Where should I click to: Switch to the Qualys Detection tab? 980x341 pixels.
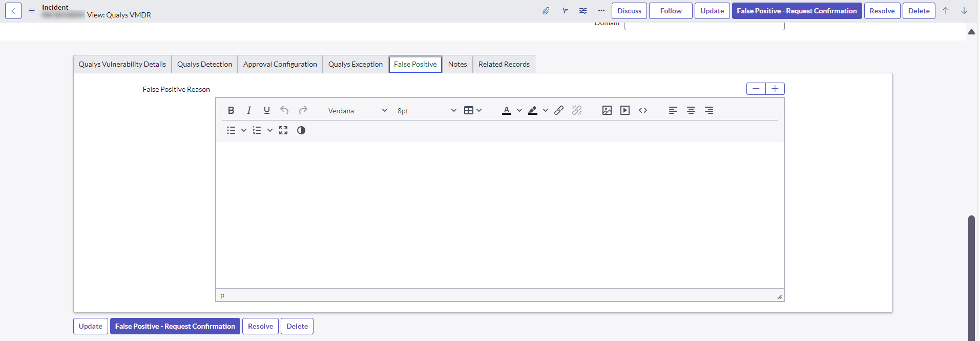tap(204, 64)
